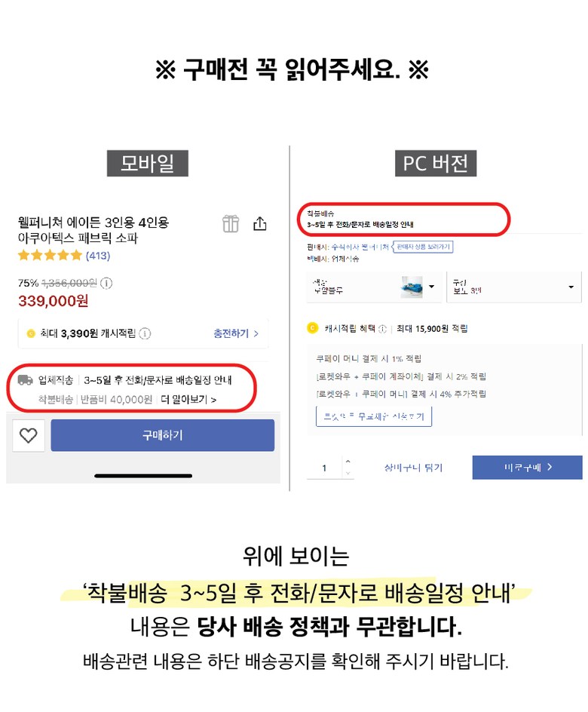588x712 pixels.
Task: Add item to wishlist with heart icon
Action: pyautogui.click(x=28, y=435)
